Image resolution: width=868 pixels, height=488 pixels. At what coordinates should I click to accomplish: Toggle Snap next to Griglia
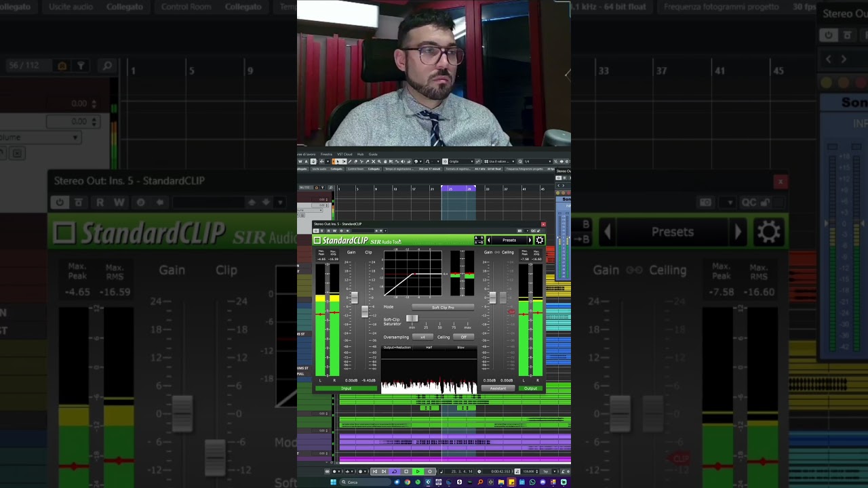pyautogui.click(x=445, y=161)
